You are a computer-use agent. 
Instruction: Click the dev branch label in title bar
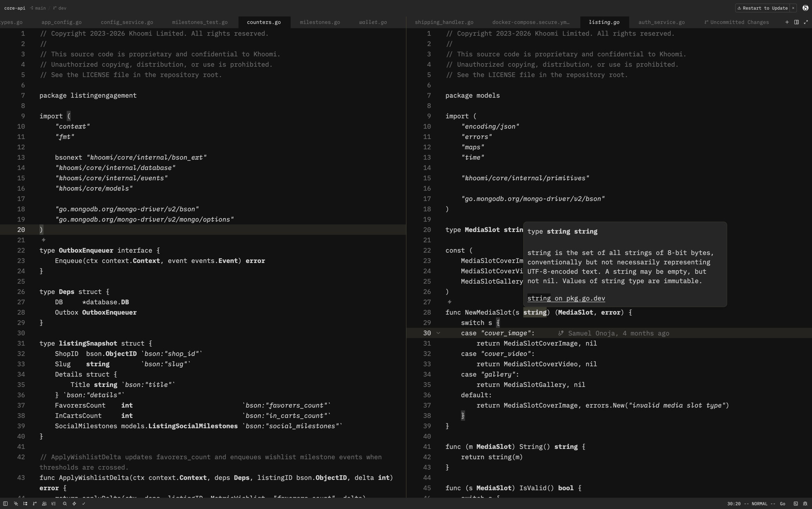click(60, 8)
